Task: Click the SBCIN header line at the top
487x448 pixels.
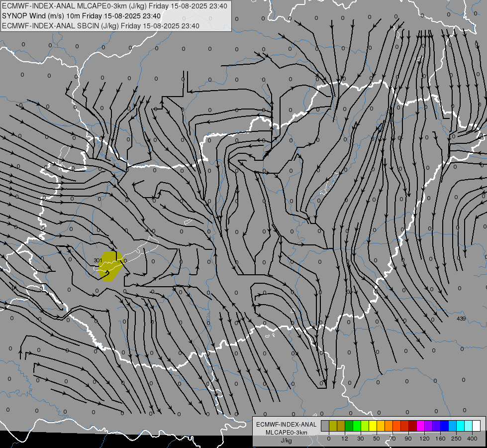Action: (x=100, y=26)
